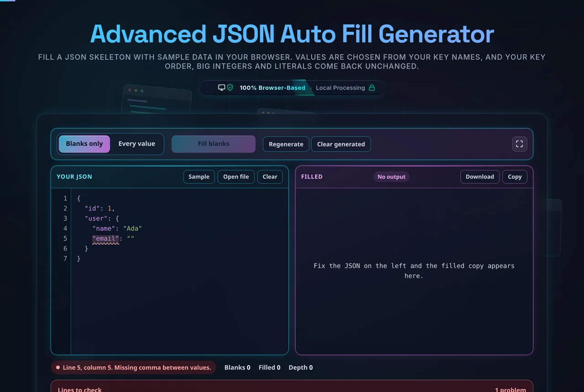Click Regenerate
584x392 pixels.
(286, 144)
